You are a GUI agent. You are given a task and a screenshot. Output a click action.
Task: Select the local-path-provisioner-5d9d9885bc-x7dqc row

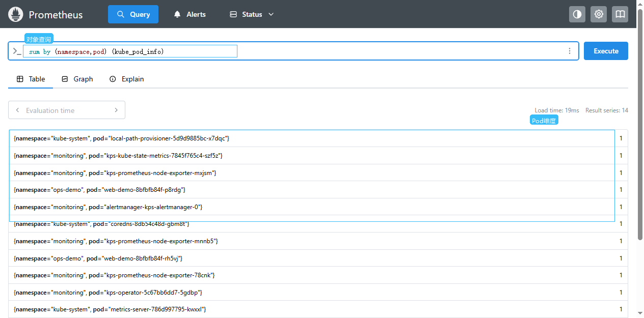pyautogui.click(x=318, y=138)
